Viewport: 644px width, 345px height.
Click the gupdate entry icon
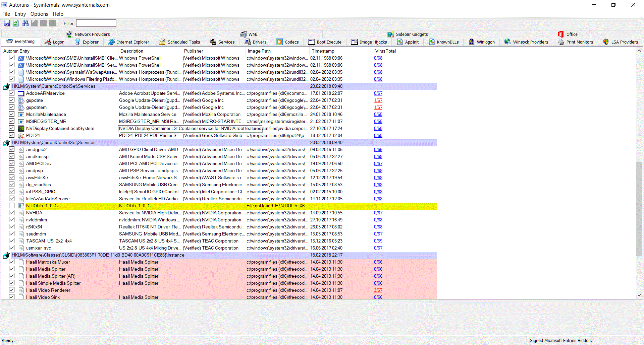[21, 100]
